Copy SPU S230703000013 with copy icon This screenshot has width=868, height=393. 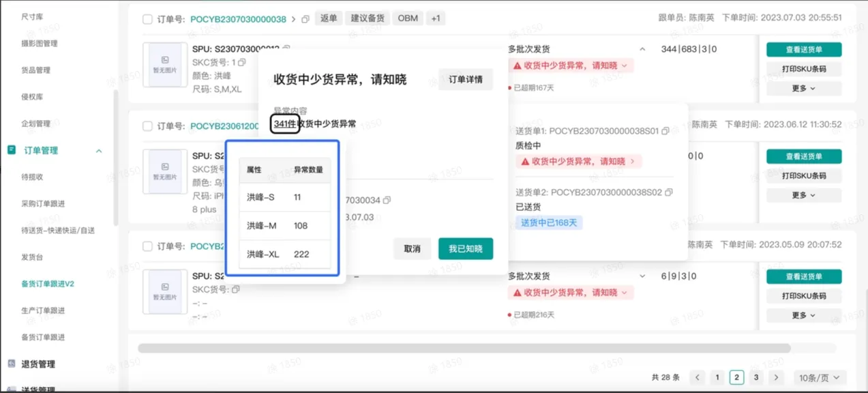click(286, 49)
